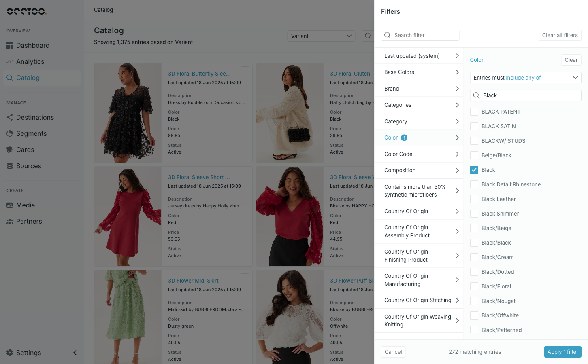Open 3D Floral Clutch product link
Image resolution: width=588 pixels, height=364 pixels.
pos(350,74)
